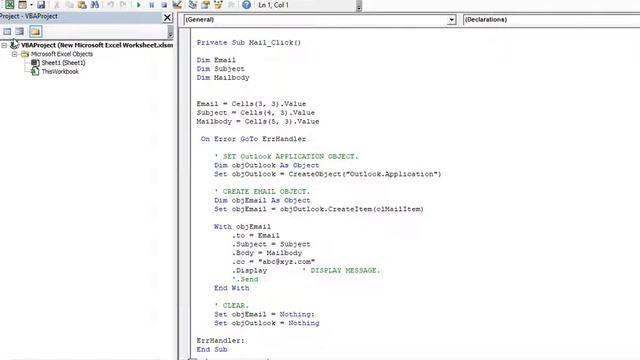
Task: Collapse the VBAProject tree node
Action: click(4, 45)
